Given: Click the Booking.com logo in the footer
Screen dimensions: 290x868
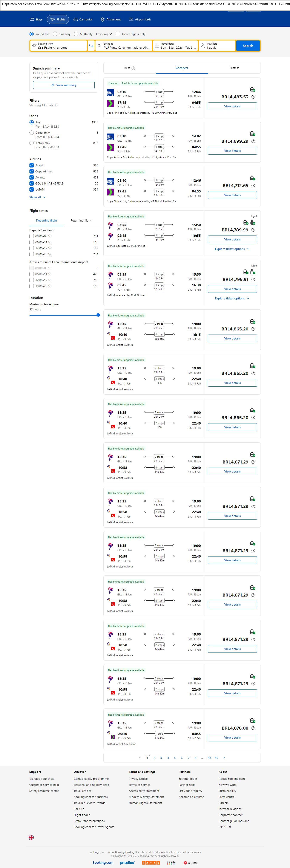Looking at the screenshot, I should [x=103, y=863].
